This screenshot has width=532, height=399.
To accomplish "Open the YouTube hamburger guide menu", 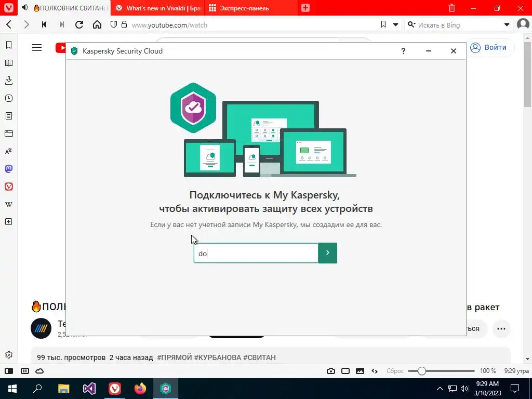I will 37,47.
